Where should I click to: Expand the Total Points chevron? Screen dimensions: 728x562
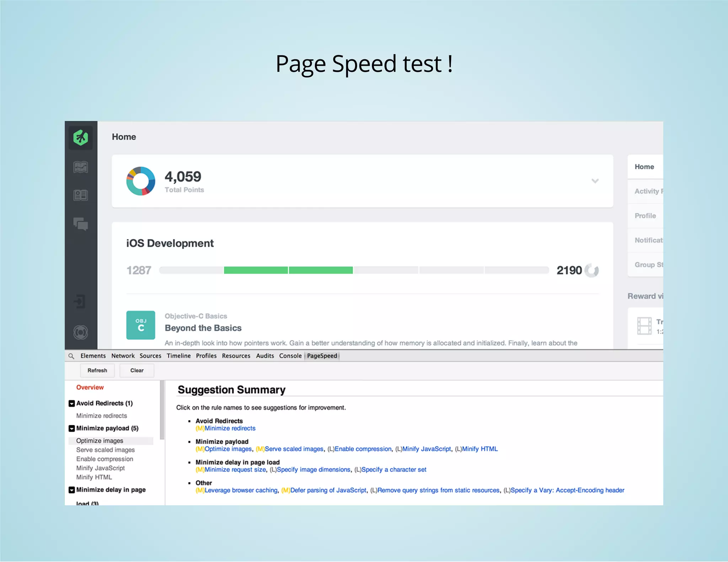(595, 181)
